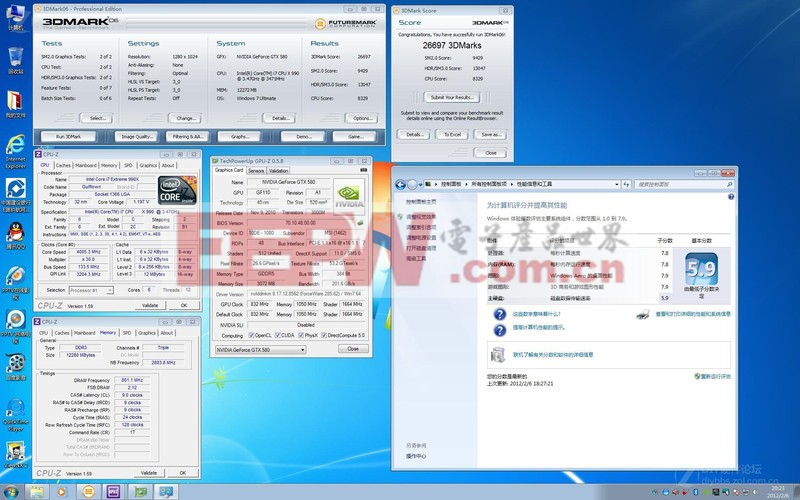Click the GPU-Z BIOS save chip icon
The image size is (800, 500).
[360, 223]
